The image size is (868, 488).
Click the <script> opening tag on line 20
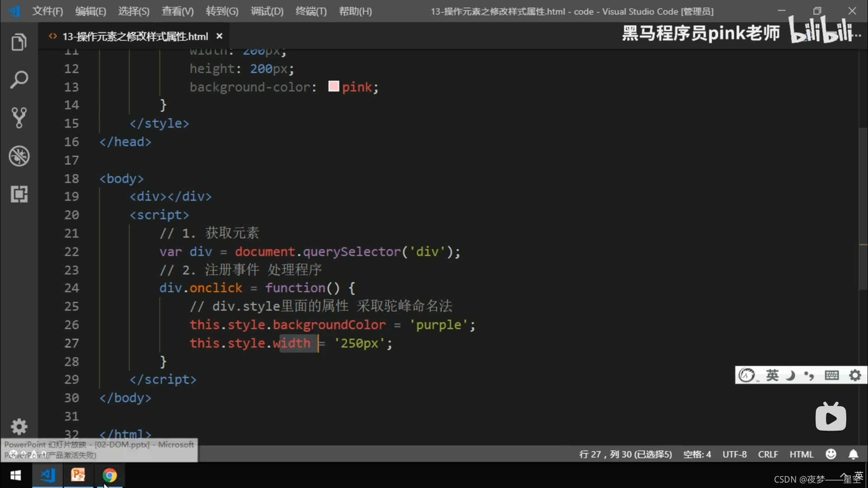159,215
